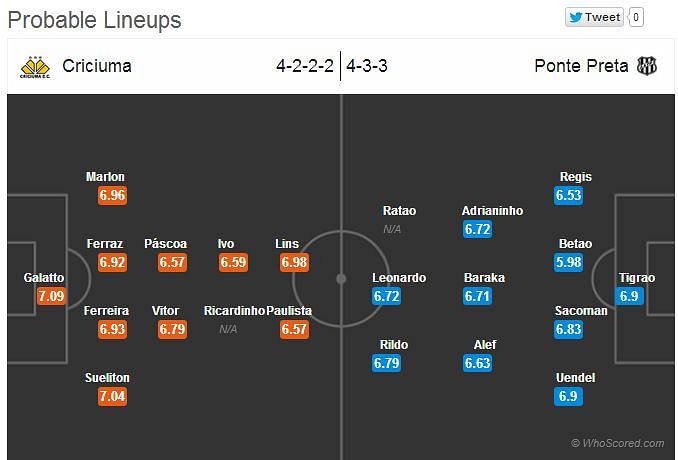Click Sueliton's 7.04 rating badge

[112, 396]
